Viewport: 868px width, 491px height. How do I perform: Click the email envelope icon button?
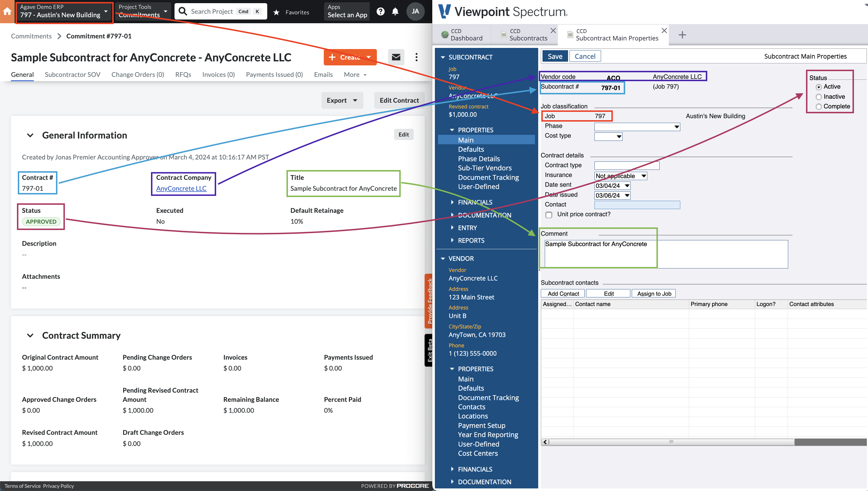[x=396, y=57]
